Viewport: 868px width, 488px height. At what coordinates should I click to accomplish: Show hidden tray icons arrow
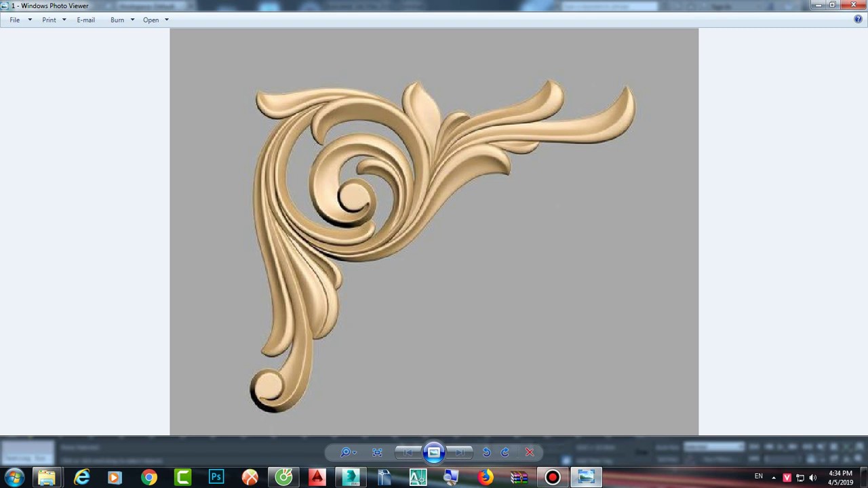tap(774, 477)
